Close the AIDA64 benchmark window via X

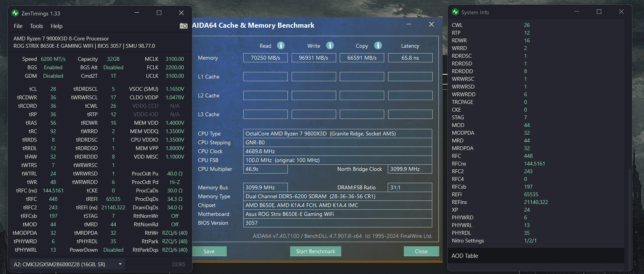point(432,24)
